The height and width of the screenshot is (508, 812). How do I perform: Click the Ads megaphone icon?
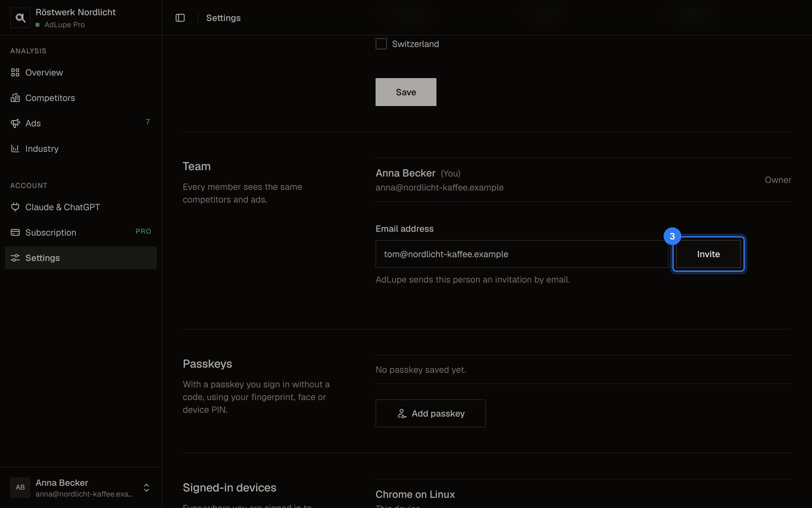(15, 123)
